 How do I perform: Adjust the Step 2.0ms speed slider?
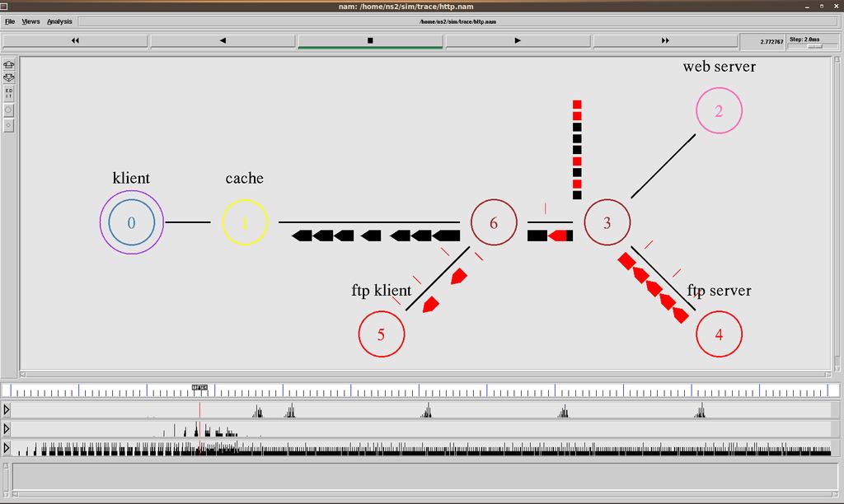click(814, 47)
